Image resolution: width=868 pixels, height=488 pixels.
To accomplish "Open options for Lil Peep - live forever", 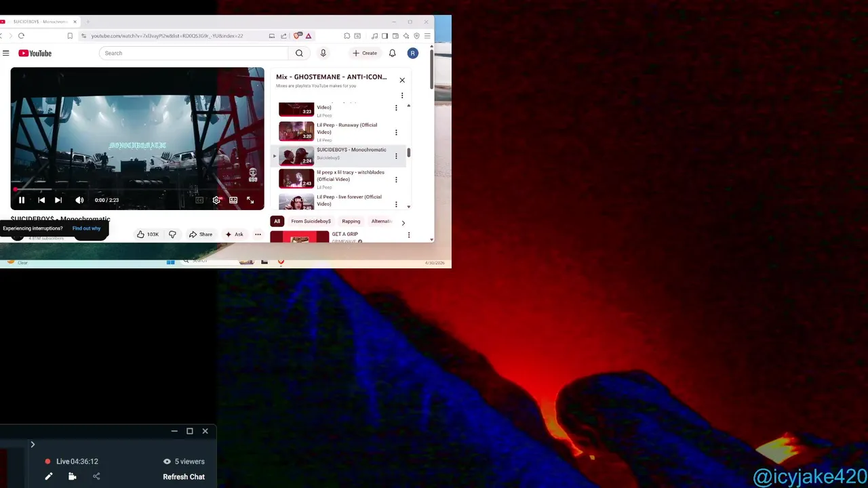I will point(396,203).
